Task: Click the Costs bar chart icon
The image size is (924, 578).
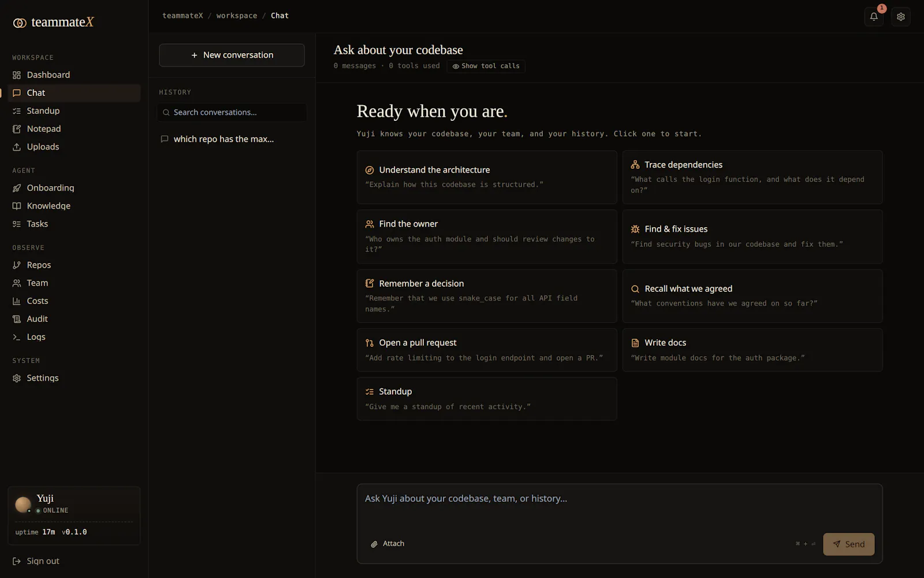Action: (x=17, y=301)
